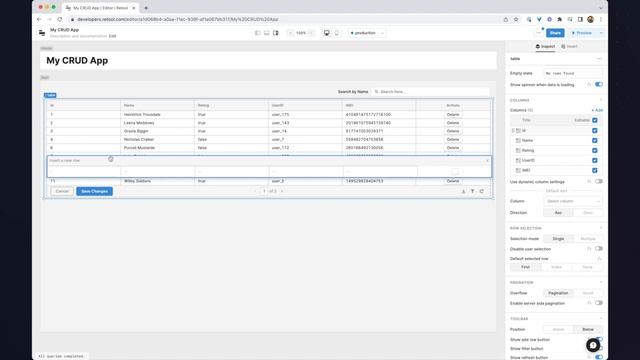Viewport: 640px width, 360px height.
Task: Toggle the right panel layout icon
Action: tap(276, 33)
